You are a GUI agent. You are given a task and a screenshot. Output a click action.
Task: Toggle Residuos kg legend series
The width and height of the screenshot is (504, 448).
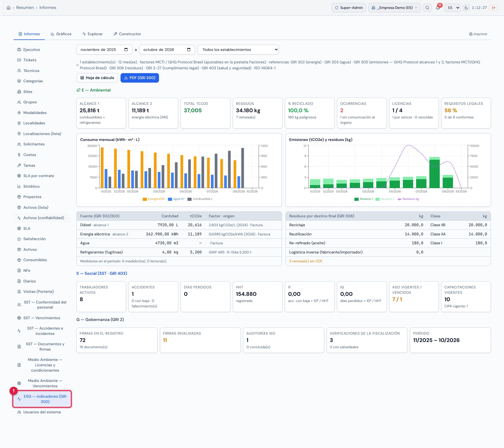(x=408, y=199)
